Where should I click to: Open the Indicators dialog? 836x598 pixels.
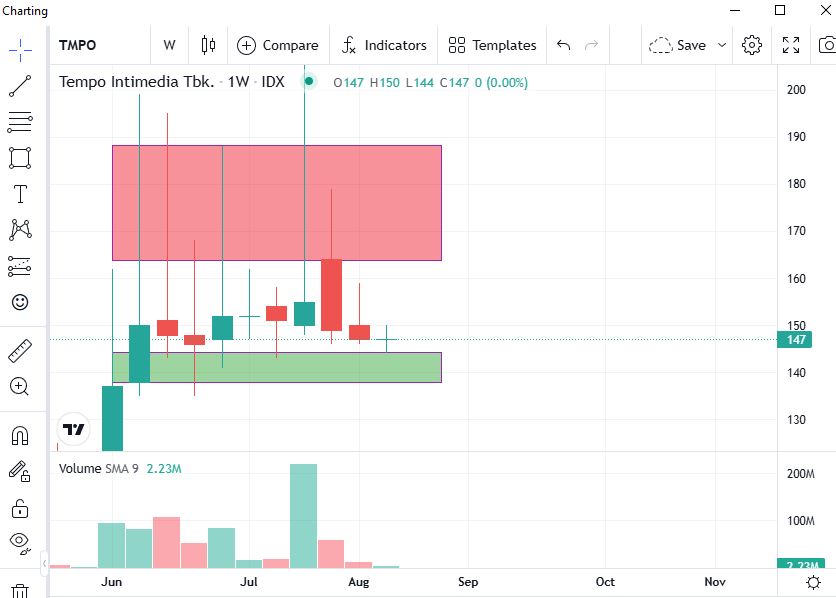384,45
